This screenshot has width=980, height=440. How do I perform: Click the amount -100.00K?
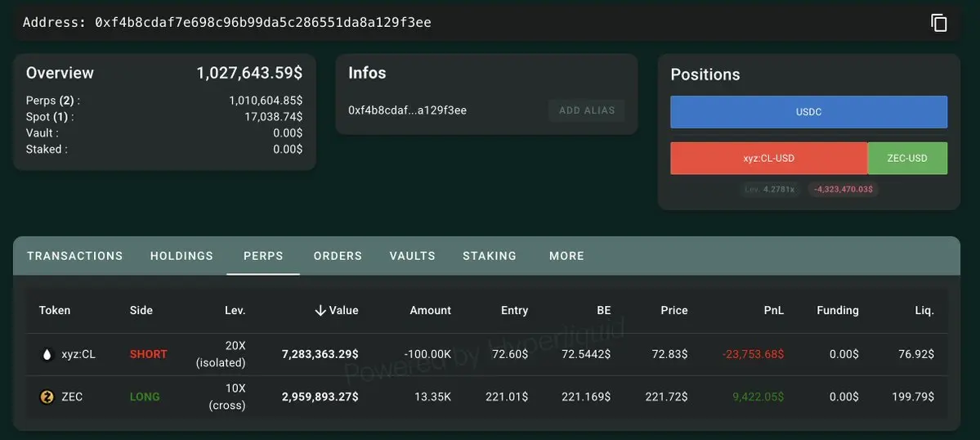pyautogui.click(x=426, y=354)
